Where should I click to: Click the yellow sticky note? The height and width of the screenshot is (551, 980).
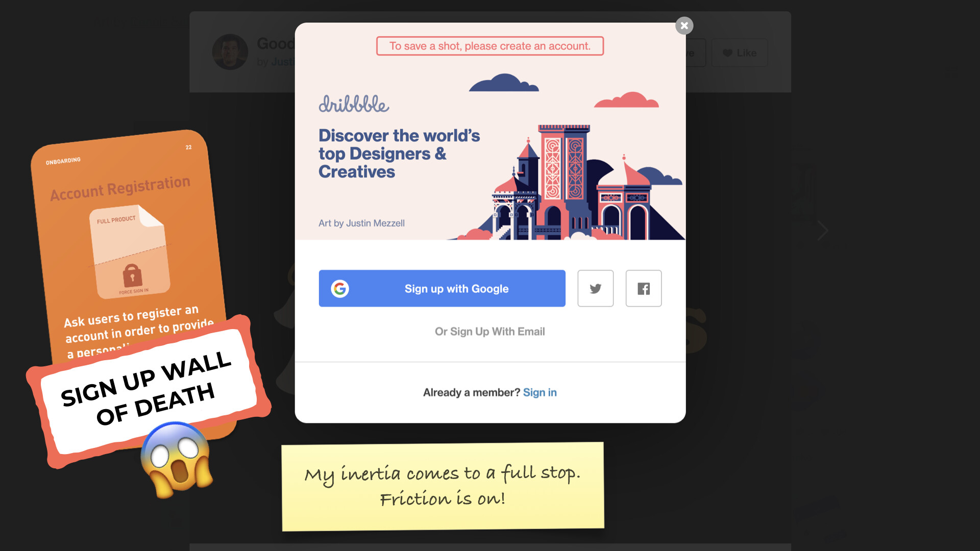[443, 486]
